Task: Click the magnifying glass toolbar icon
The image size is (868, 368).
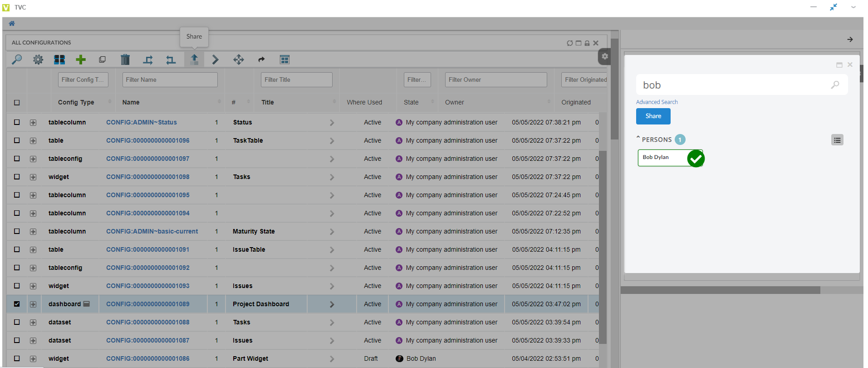Action: click(x=17, y=60)
